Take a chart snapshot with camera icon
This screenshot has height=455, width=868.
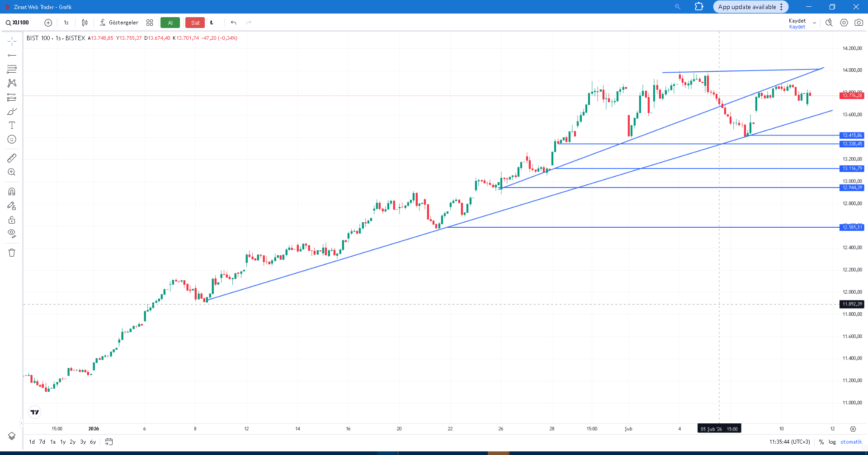tap(859, 23)
